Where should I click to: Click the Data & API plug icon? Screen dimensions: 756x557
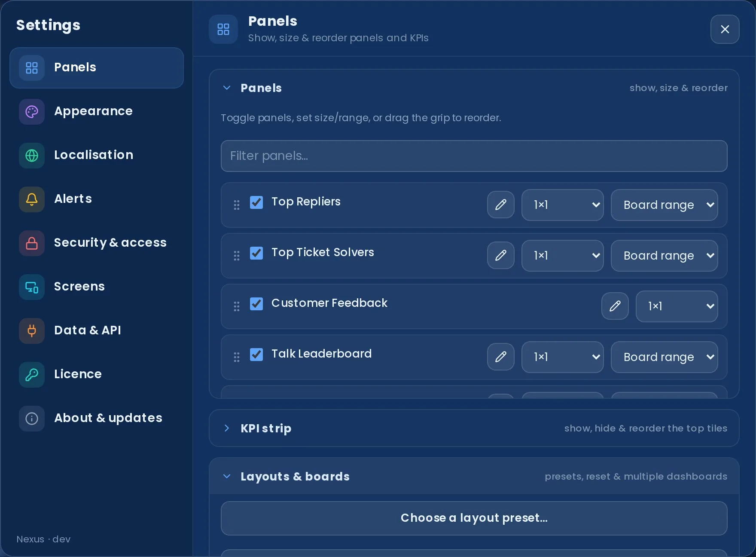tap(32, 331)
